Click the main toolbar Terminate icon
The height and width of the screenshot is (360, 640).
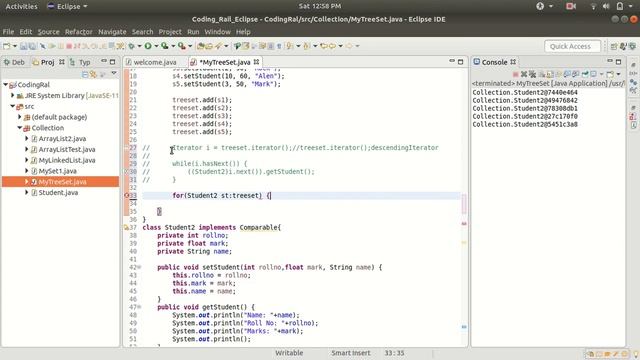(x=69, y=46)
